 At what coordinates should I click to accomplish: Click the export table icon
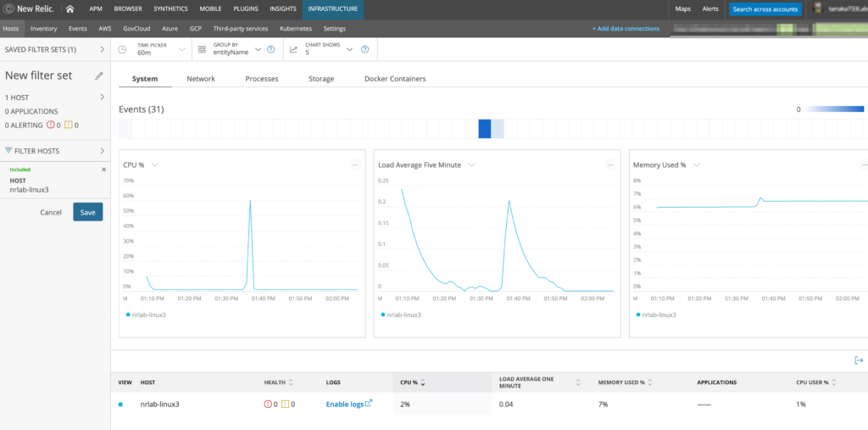click(x=859, y=360)
